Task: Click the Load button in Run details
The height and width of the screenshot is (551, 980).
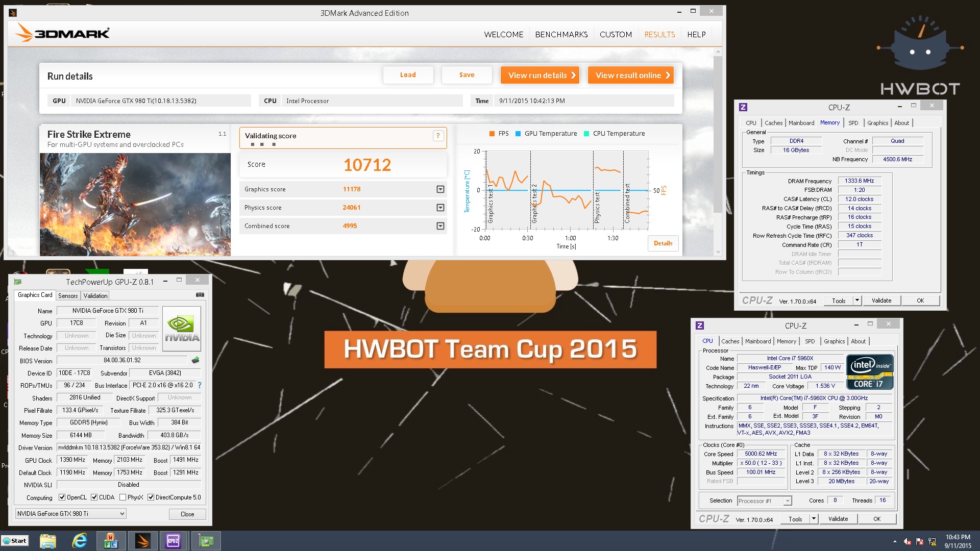Action: (408, 75)
